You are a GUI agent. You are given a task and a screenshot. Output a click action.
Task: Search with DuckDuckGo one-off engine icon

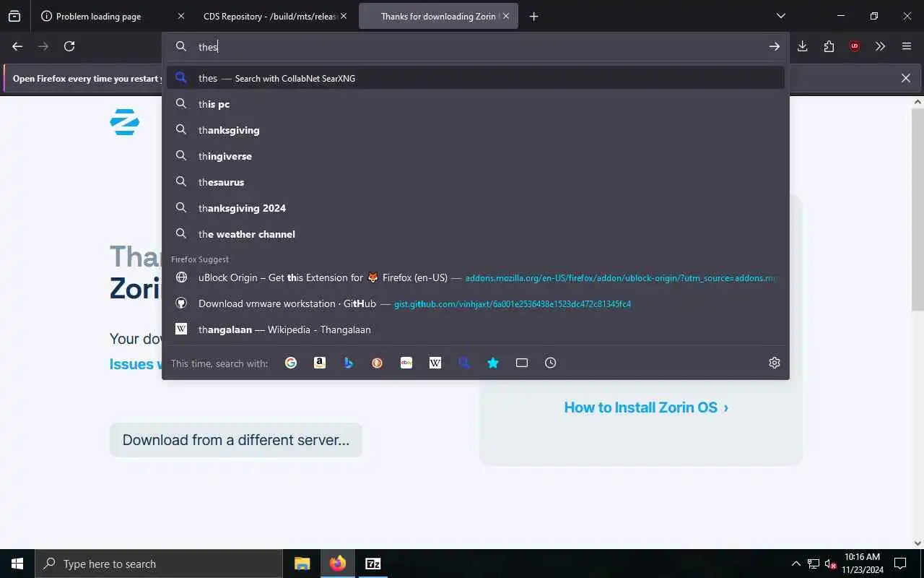coord(378,363)
